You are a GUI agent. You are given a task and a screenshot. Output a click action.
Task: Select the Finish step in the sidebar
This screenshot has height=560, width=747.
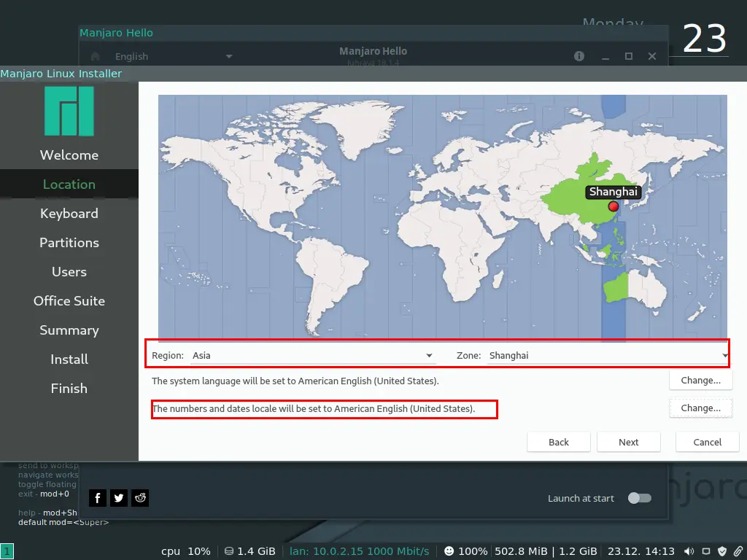69,388
